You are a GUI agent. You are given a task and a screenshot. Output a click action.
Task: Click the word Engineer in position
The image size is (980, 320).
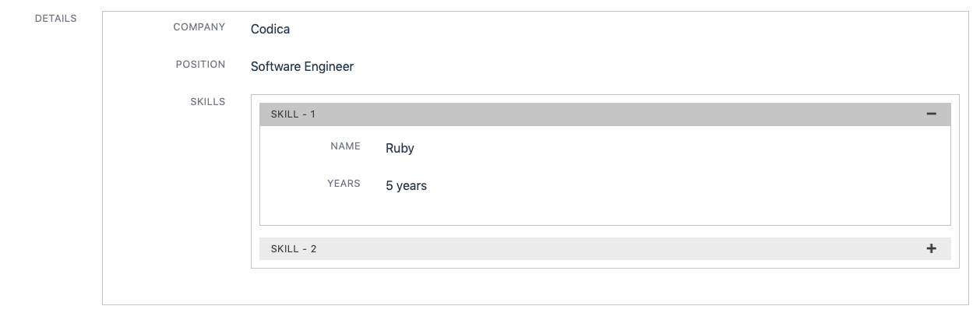coord(330,68)
